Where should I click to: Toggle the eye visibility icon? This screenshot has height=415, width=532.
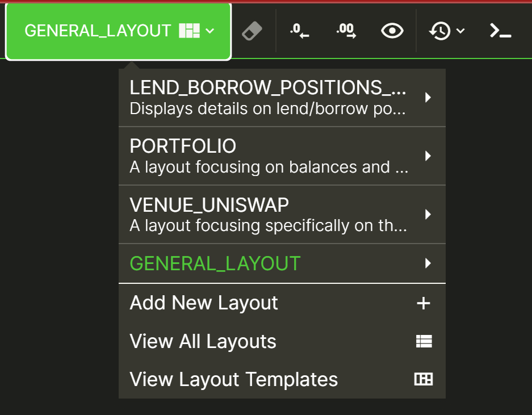click(392, 31)
